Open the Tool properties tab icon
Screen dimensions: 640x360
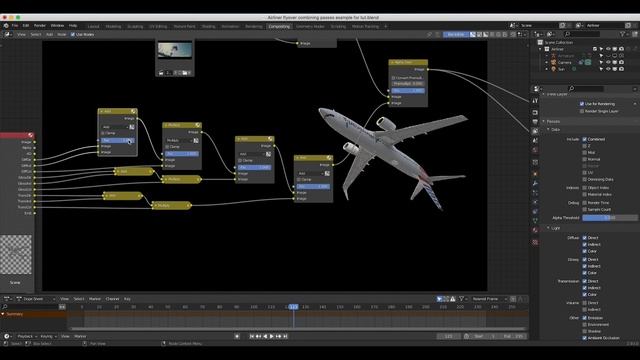pos(535,100)
